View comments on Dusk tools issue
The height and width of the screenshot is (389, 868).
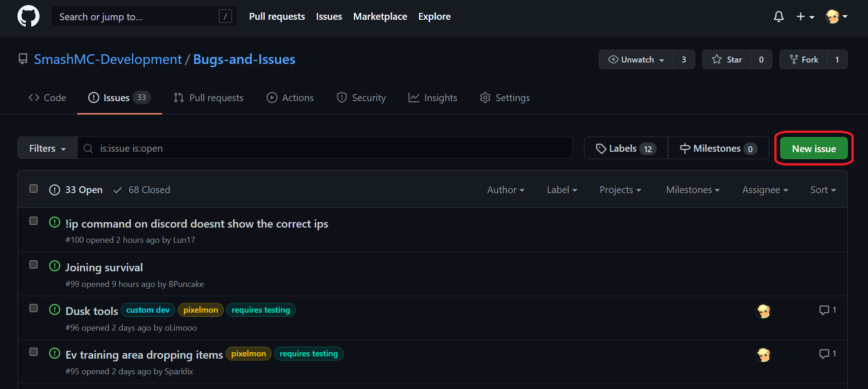click(x=828, y=310)
